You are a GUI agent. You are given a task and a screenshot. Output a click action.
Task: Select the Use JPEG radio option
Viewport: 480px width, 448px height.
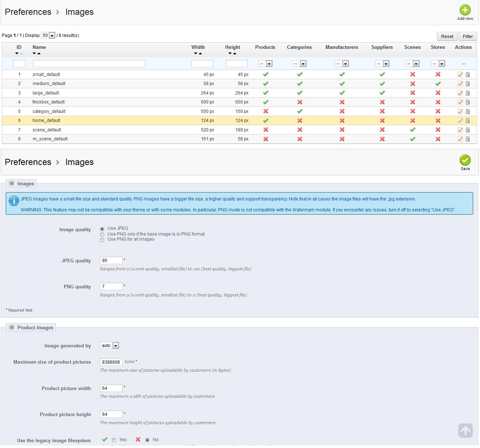click(x=102, y=229)
